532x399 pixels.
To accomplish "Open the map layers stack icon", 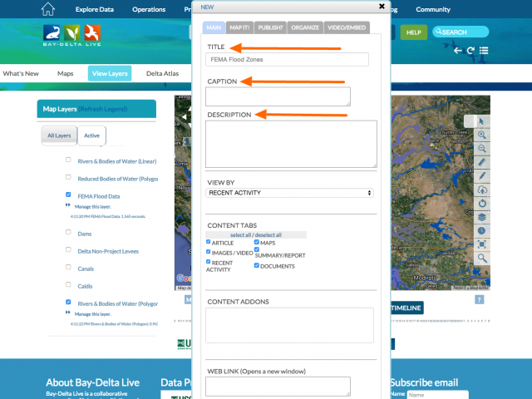I will pos(482,217).
